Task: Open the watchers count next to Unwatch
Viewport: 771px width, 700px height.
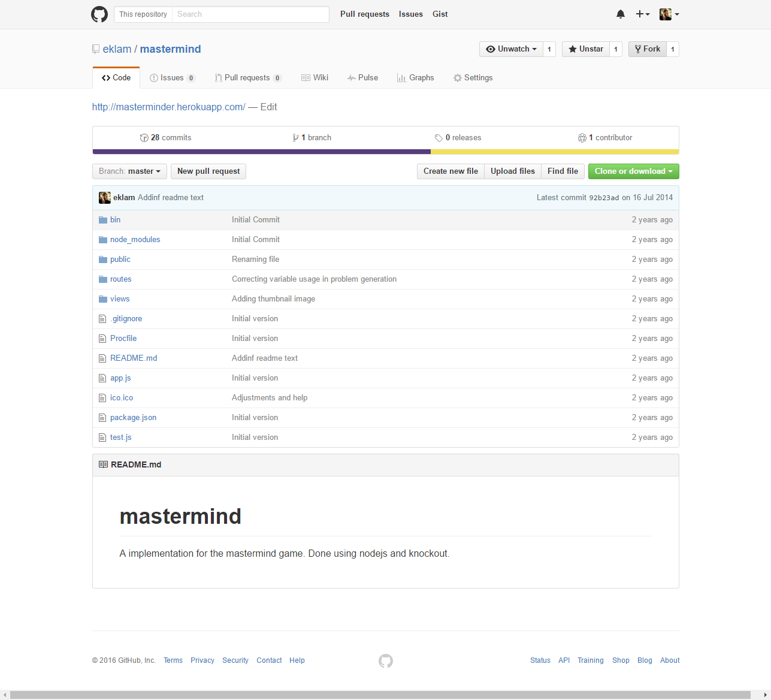Action: pos(549,49)
